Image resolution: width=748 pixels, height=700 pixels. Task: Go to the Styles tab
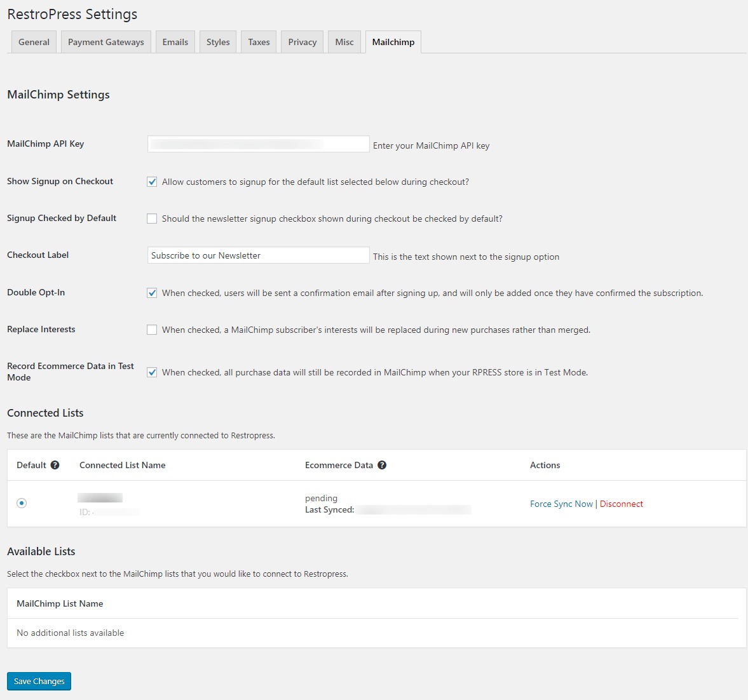tap(218, 42)
